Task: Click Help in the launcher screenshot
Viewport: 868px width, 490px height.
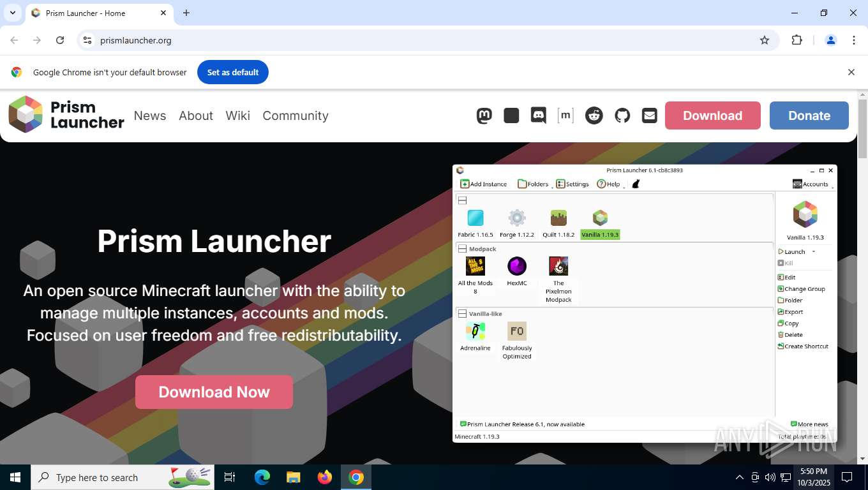Action: [x=609, y=184]
